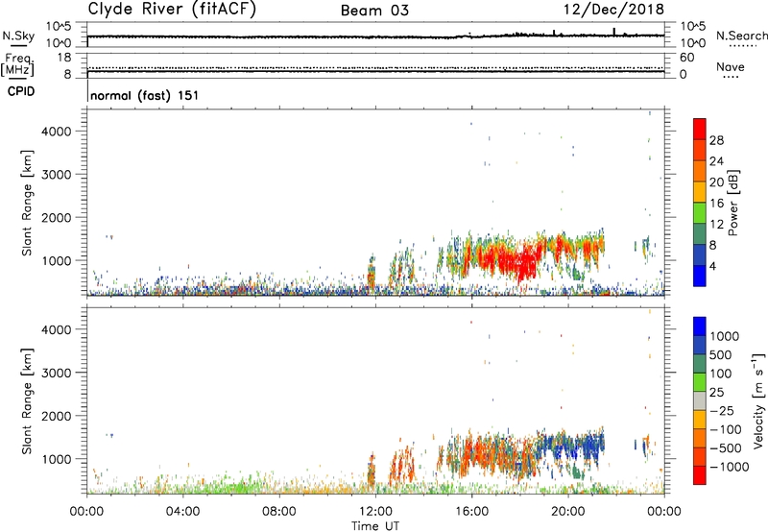Pick the bright blue bottom segment of Power color bar

click(700, 276)
